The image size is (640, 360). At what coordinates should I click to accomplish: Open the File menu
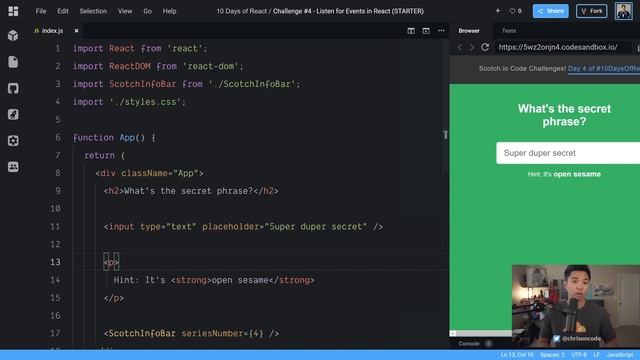41,11
